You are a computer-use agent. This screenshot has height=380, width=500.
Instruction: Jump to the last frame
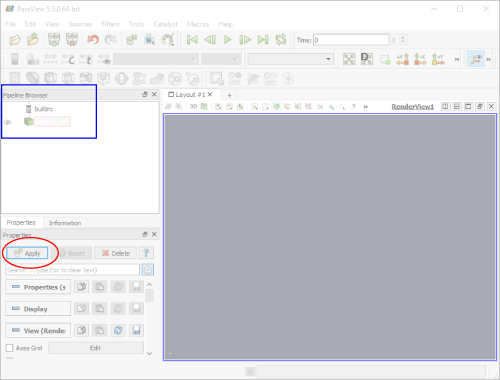263,40
